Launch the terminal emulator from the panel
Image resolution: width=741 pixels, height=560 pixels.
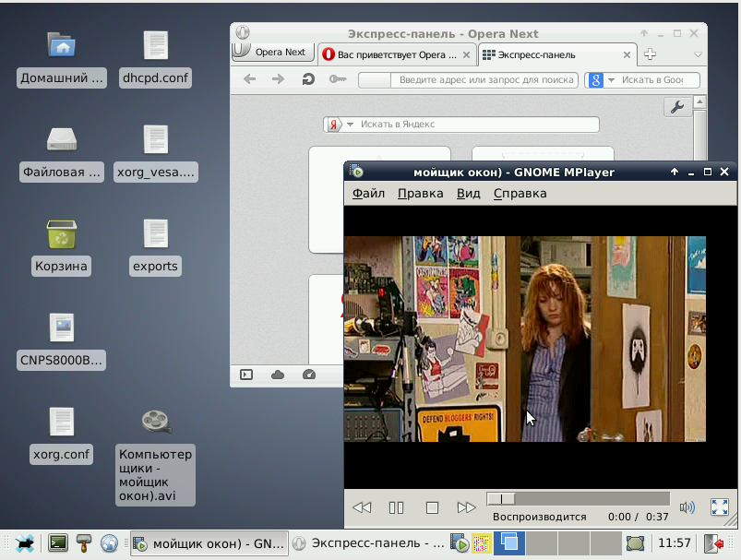(x=58, y=543)
